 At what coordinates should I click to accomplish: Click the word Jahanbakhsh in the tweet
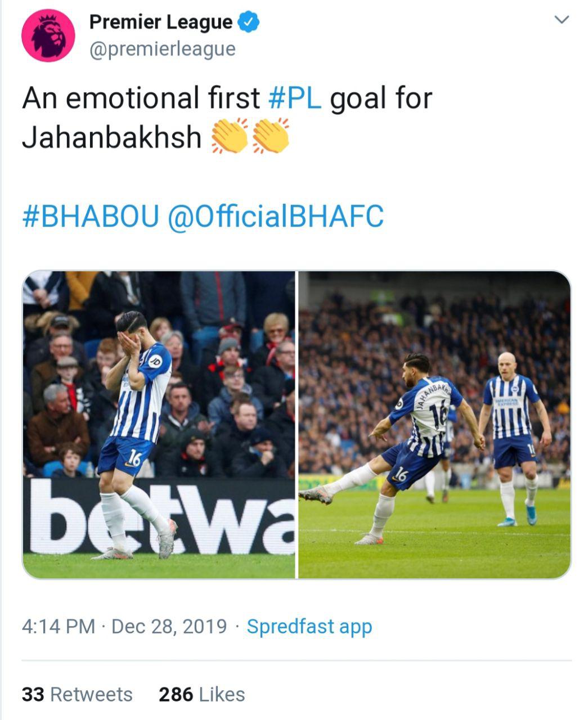coord(111,137)
